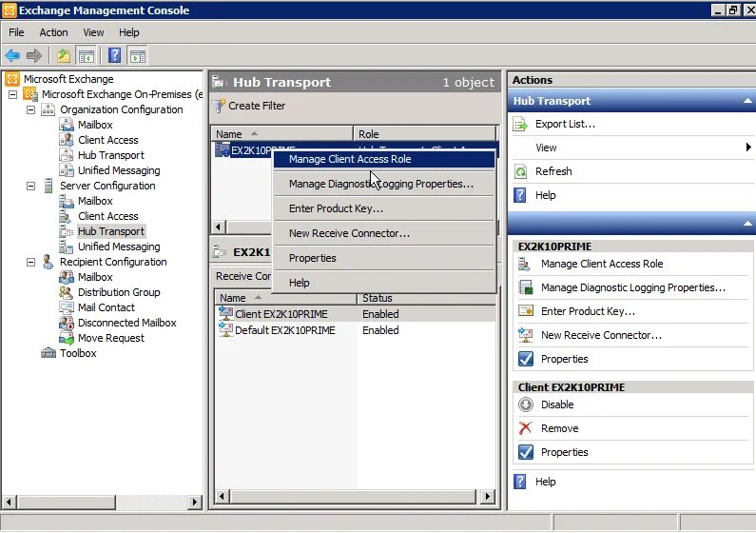Open the File menu

click(x=16, y=32)
